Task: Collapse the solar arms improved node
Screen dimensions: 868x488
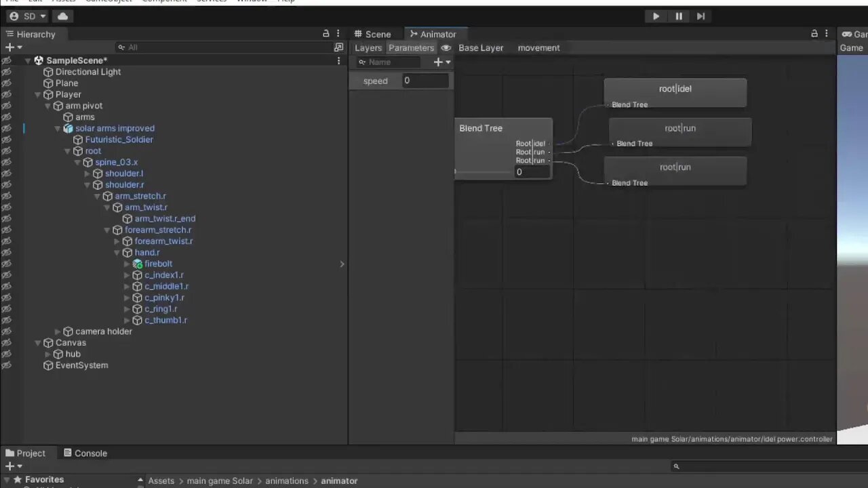Action: [58, 129]
